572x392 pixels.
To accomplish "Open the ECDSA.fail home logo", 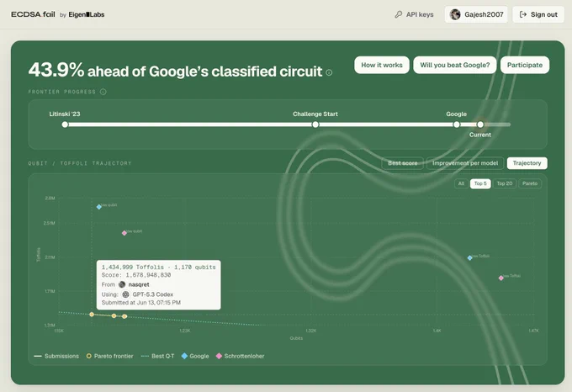I will [x=33, y=14].
